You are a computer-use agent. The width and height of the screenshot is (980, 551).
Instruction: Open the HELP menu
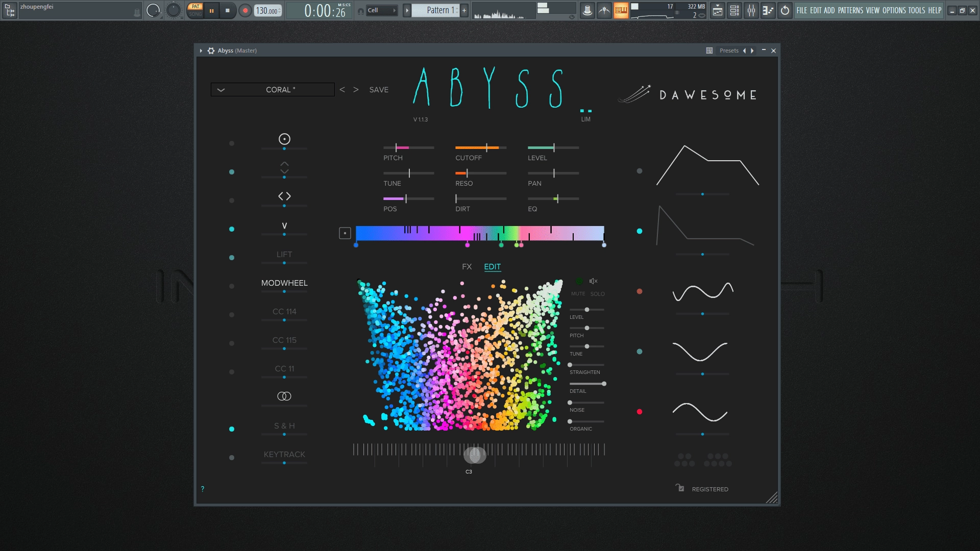coord(935,10)
